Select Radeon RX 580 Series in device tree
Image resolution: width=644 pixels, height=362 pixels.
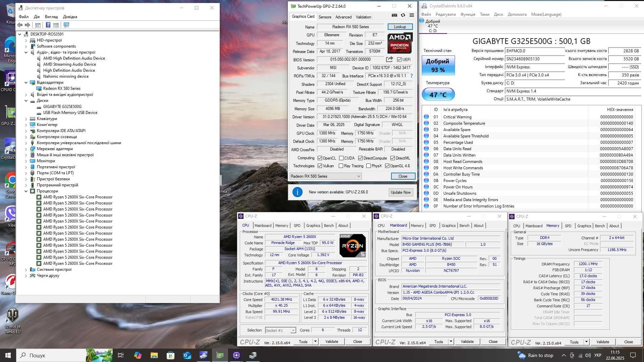pyautogui.click(x=62, y=88)
